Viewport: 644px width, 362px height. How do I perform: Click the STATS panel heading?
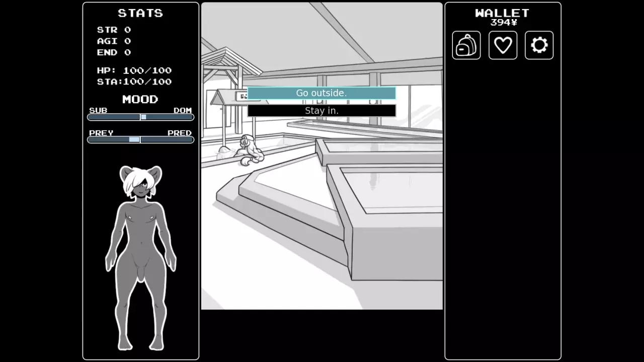[140, 13]
